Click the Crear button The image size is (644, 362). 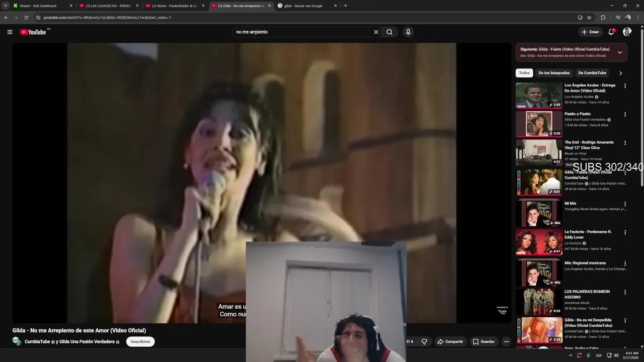pyautogui.click(x=590, y=32)
